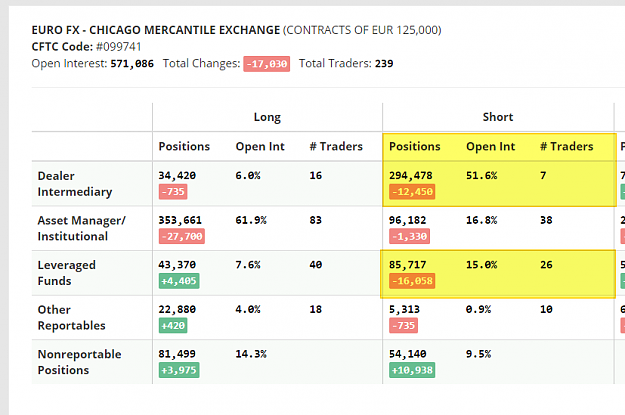The width and height of the screenshot is (625, 415).
Task: Click the Long column group header
Action: coord(267,117)
